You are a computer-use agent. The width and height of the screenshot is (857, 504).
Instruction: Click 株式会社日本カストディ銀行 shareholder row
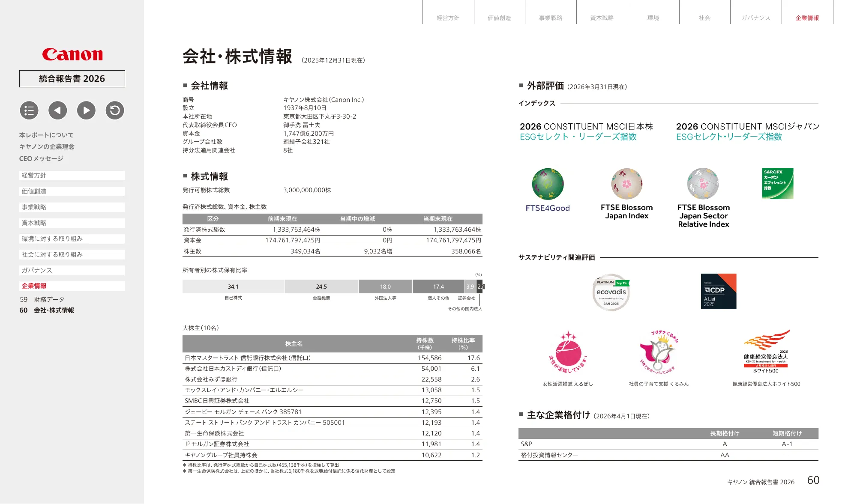pyautogui.click(x=333, y=369)
